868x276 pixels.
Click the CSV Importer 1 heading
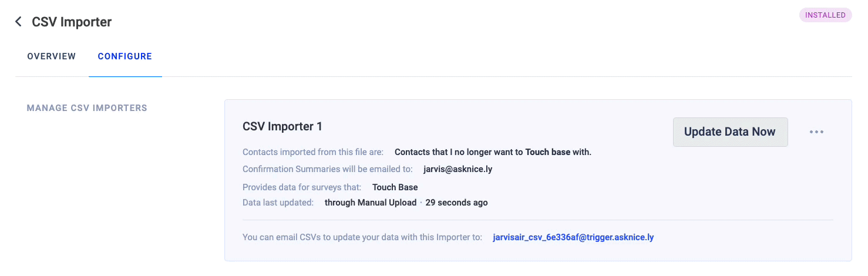coord(282,126)
